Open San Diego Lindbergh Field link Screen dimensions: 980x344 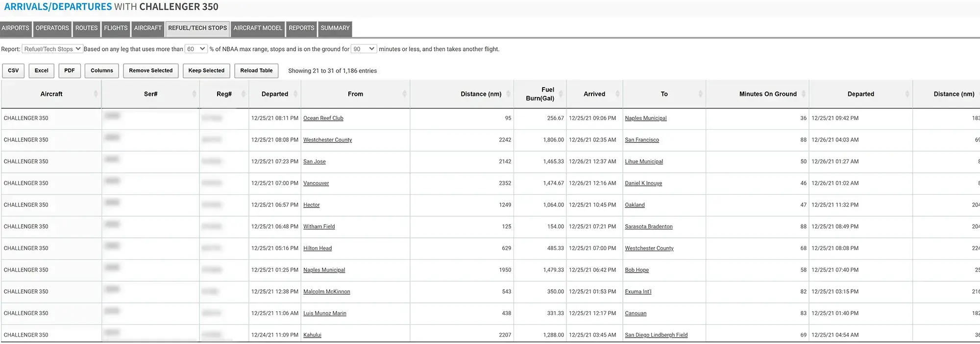pos(656,335)
